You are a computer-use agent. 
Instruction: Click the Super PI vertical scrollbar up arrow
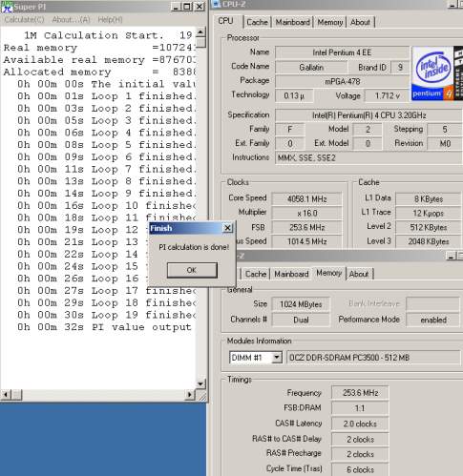(x=200, y=31)
